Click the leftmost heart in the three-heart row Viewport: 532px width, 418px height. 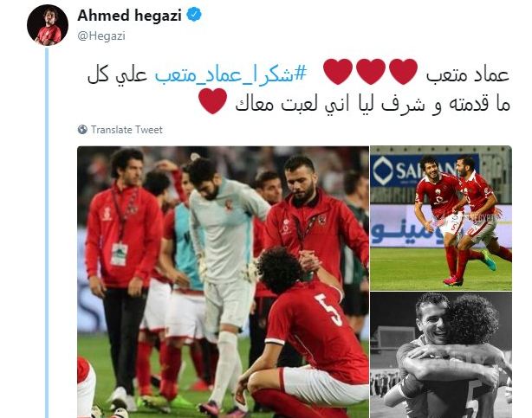pyautogui.click(x=338, y=71)
